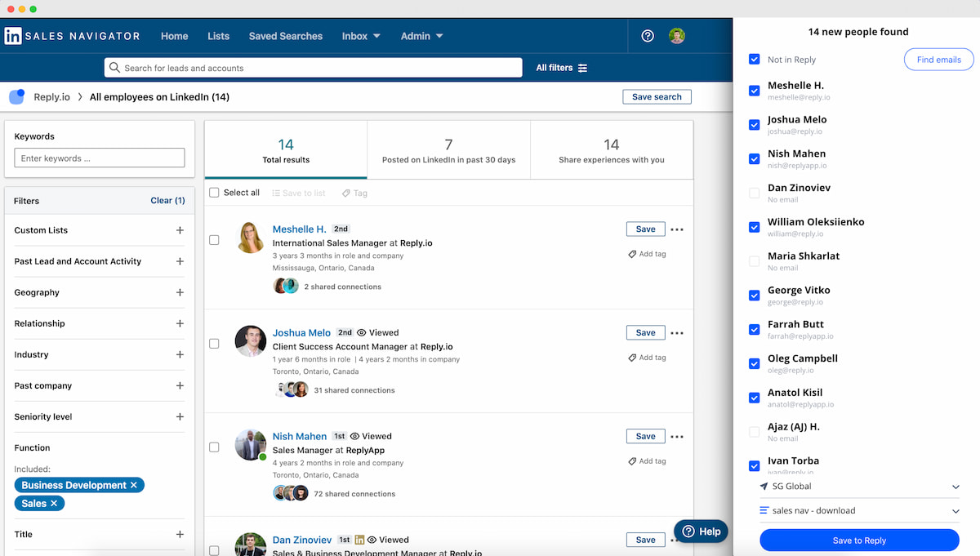Switch to Posted on LinkedIn in past 30 days tab
Image resolution: width=980 pixels, height=556 pixels.
448,151
